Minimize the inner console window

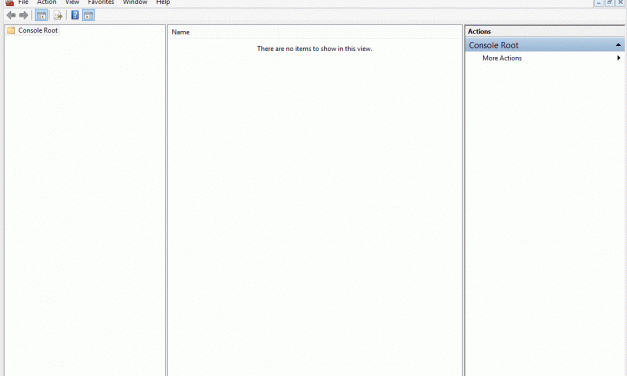599,2
